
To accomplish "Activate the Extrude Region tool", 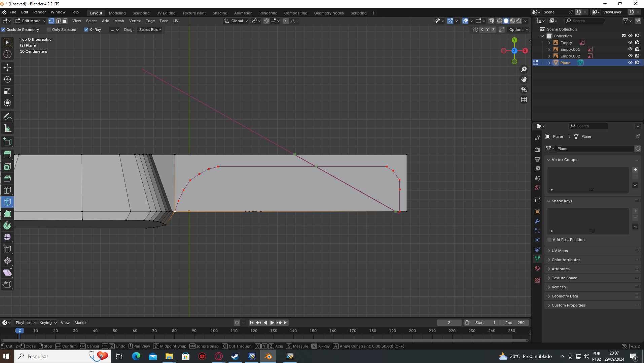I will click(x=7, y=155).
